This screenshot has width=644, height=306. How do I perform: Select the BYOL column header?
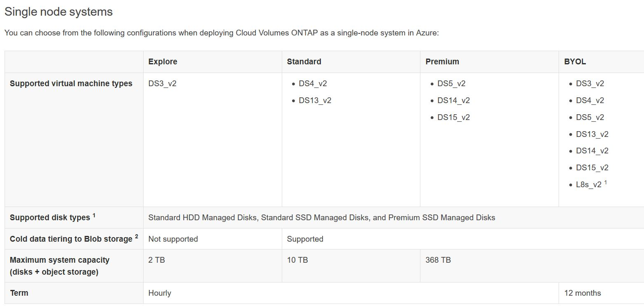tap(575, 62)
